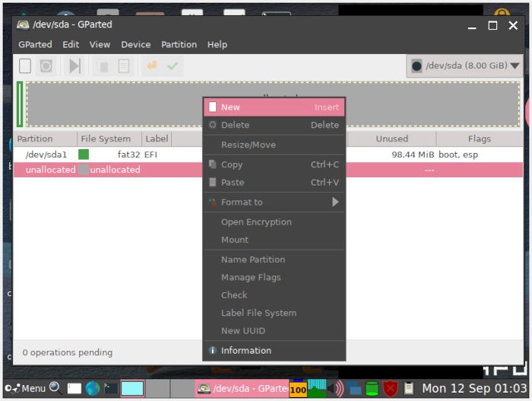Viewport: 532px width, 401px height.
Task: Click the /dev/sda - GParted taskbar entry
Action: click(x=242, y=388)
